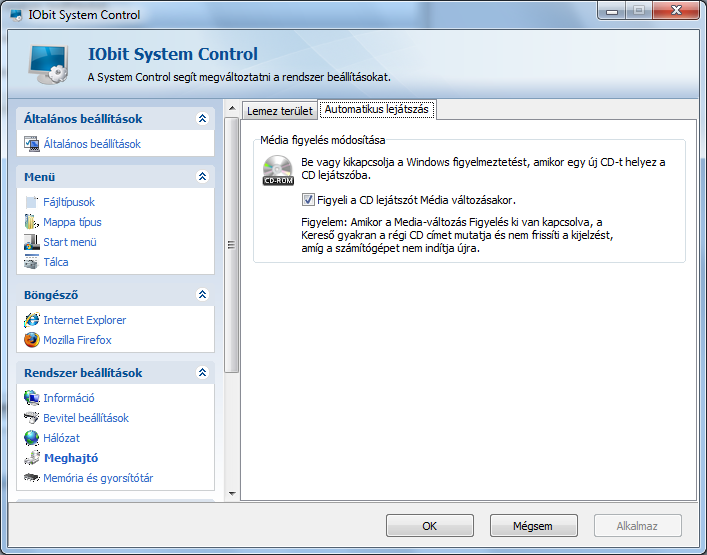707x555 pixels.
Task: Open the Információ link
Action: [69, 398]
